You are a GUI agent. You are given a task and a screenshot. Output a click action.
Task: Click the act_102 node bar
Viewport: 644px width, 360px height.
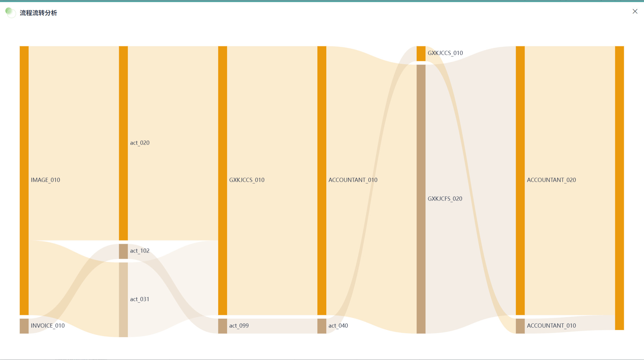tap(123, 251)
